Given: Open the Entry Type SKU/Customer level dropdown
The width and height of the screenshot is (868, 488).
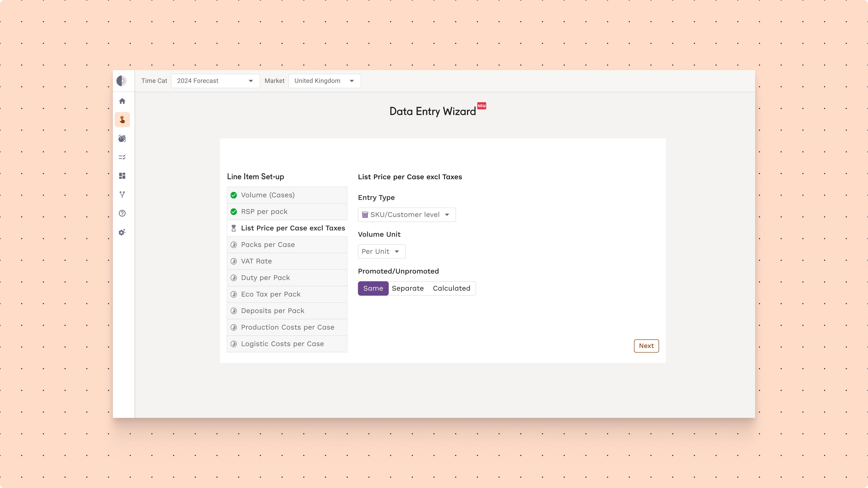Looking at the screenshot, I should pos(406,215).
